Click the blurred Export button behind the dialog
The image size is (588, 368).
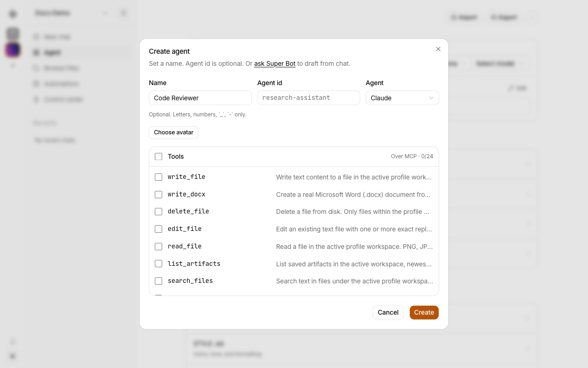[504, 17]
